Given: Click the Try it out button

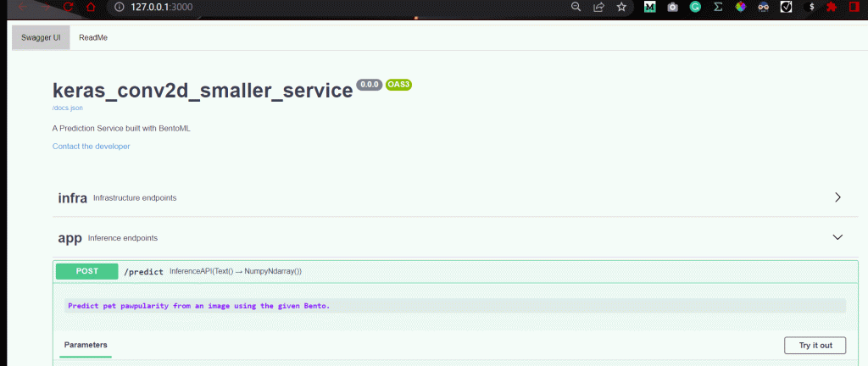Looking at the screenshot, I should click(x=815, y=345).
